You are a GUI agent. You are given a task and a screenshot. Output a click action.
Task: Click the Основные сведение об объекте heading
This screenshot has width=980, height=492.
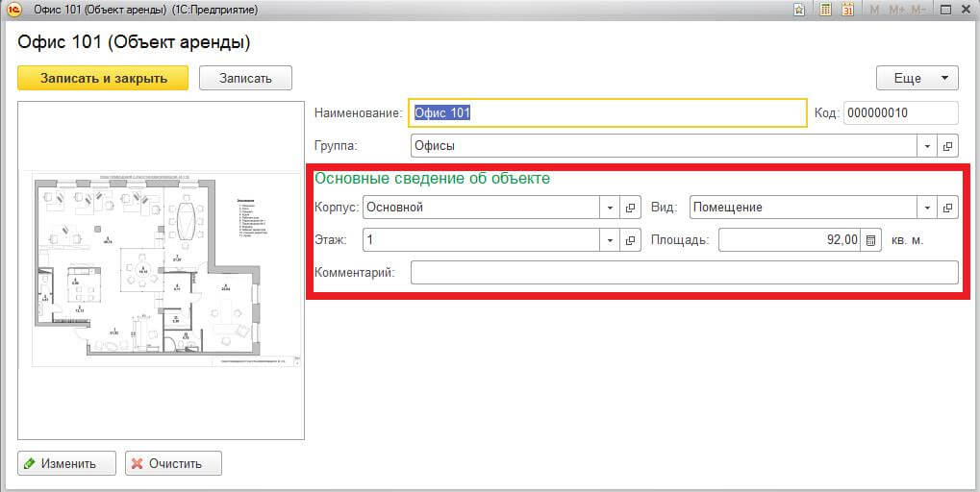tap(432, 179)
